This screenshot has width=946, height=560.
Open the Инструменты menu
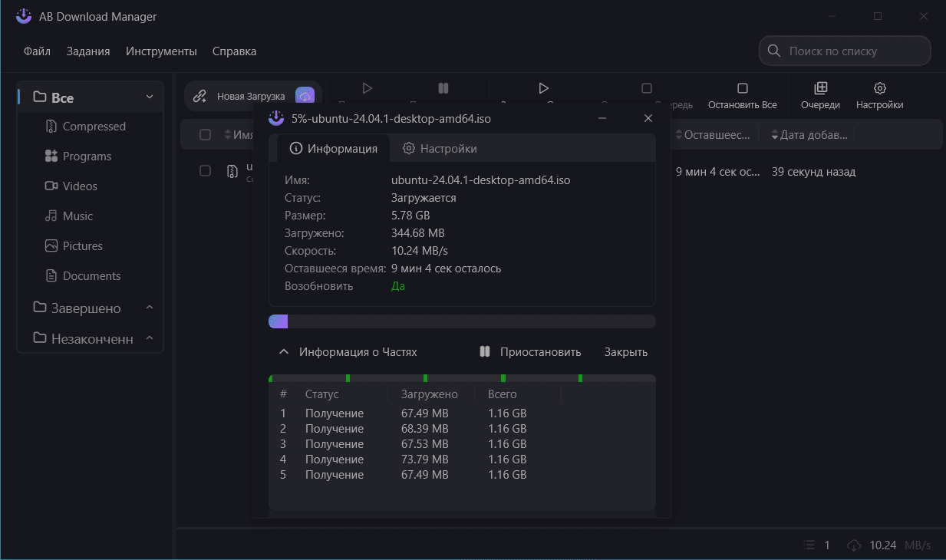pos(162,51)
